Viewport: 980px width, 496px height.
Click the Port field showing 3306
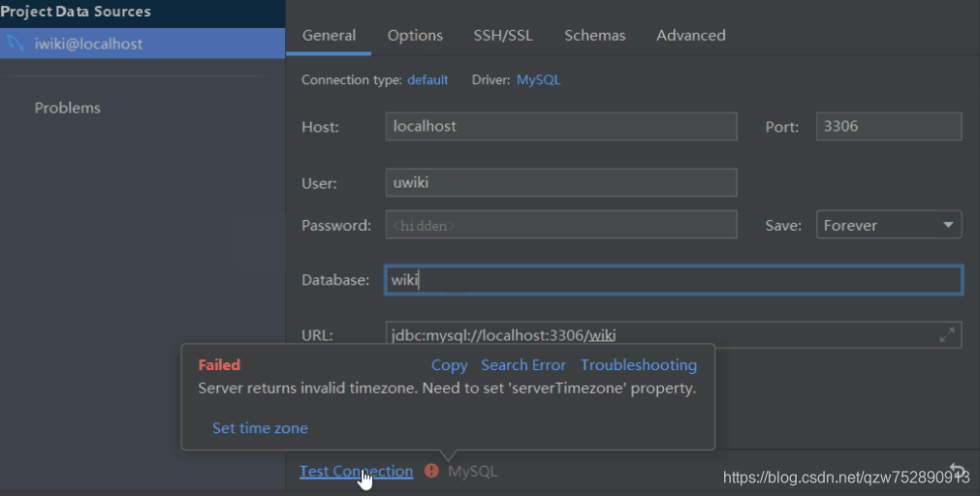coord(889,126)
